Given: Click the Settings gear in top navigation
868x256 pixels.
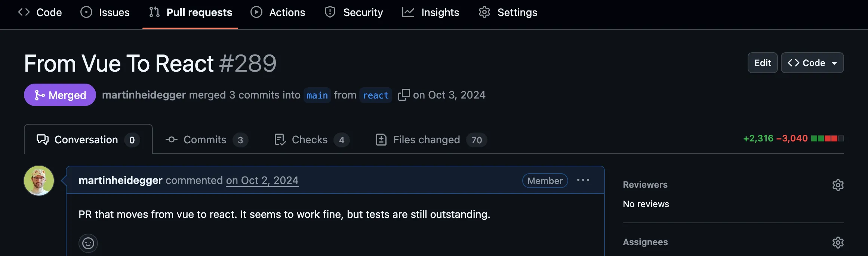Looking at the screenshot, I should [x=484, y=12].
